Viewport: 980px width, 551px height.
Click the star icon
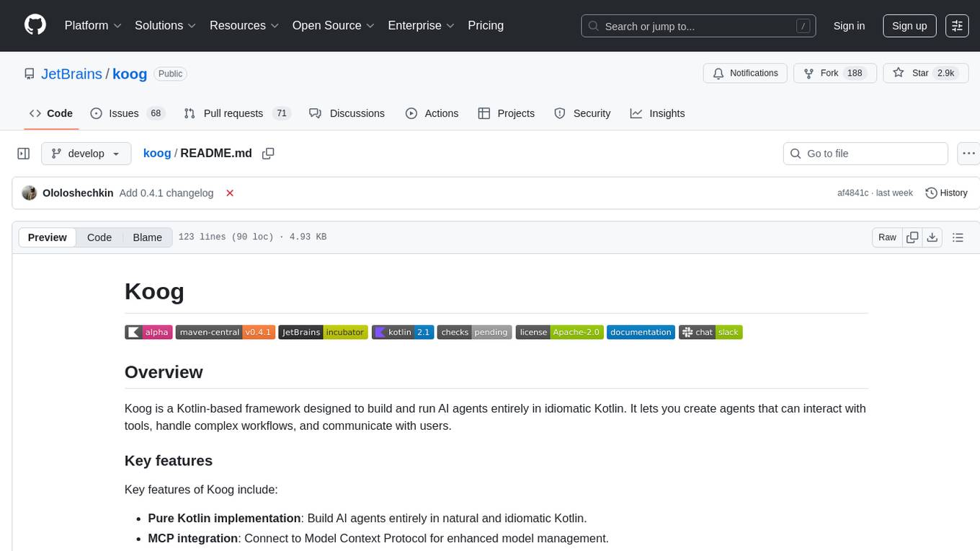(898, 74)
